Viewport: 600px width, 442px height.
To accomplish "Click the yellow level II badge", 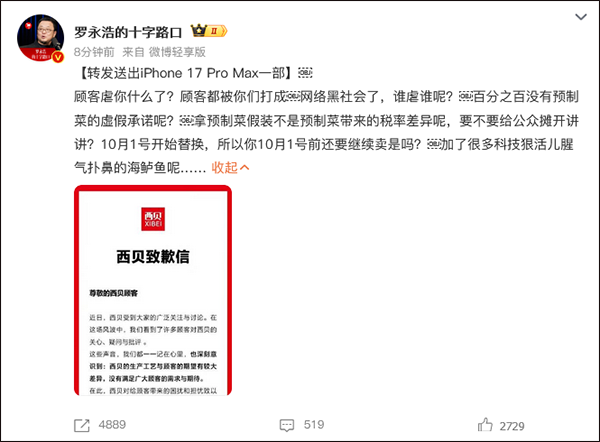I will tap(216, 31).
